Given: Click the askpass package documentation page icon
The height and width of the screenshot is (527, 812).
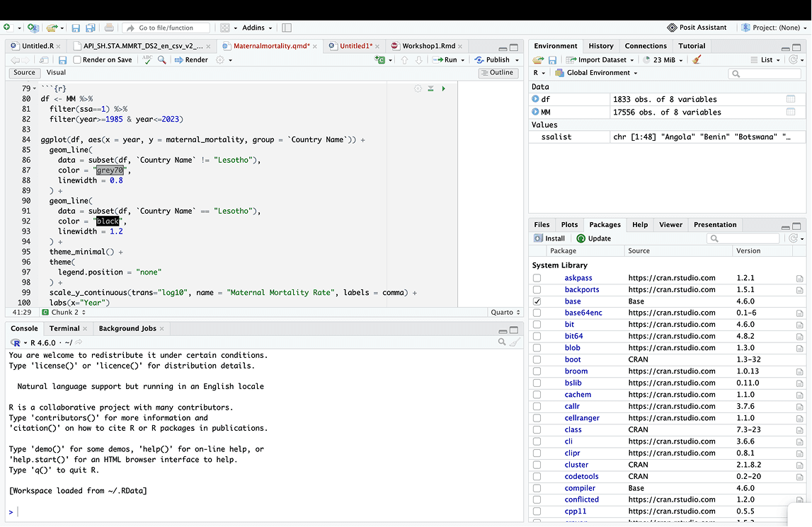Looking at the screenshot, I should 799,279.
